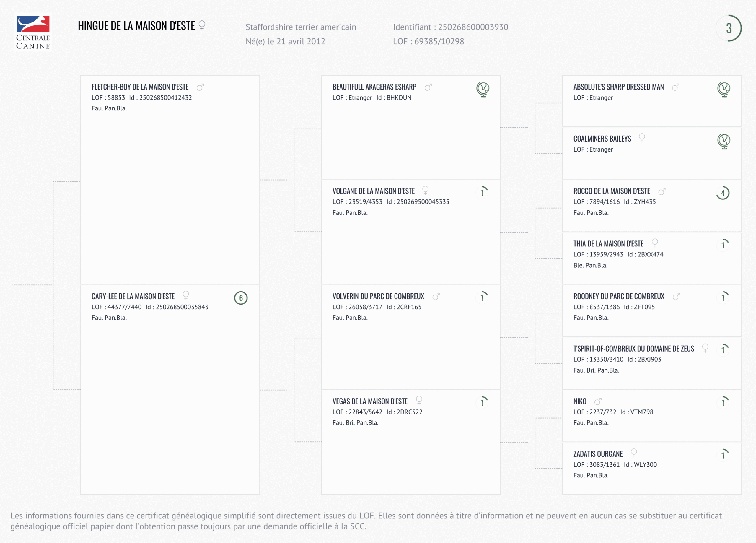This screenshot has width=756, height=543.
Task: Select Vegas de la Maison d'Este
Action: pyautogui.click(x=370, y=401)
